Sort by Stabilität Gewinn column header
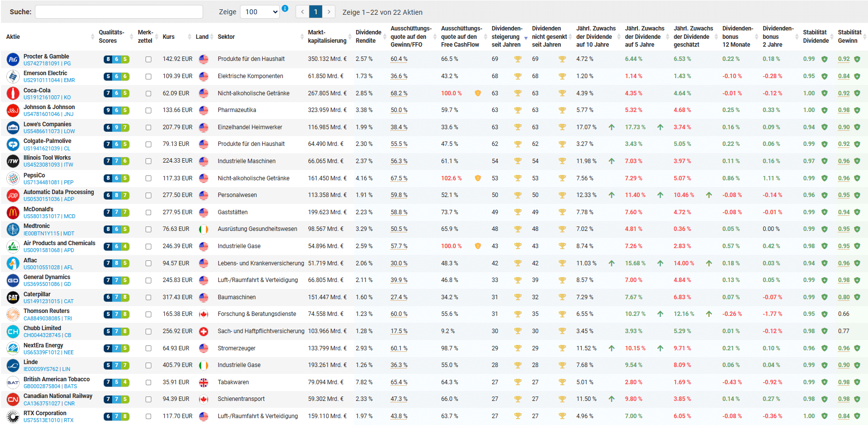Image resolution: width=868 pixels, height=425 pixels. [850, 37]
